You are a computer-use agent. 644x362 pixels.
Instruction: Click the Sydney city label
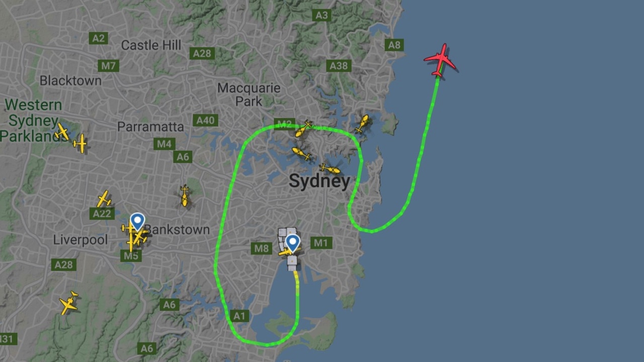319,181
